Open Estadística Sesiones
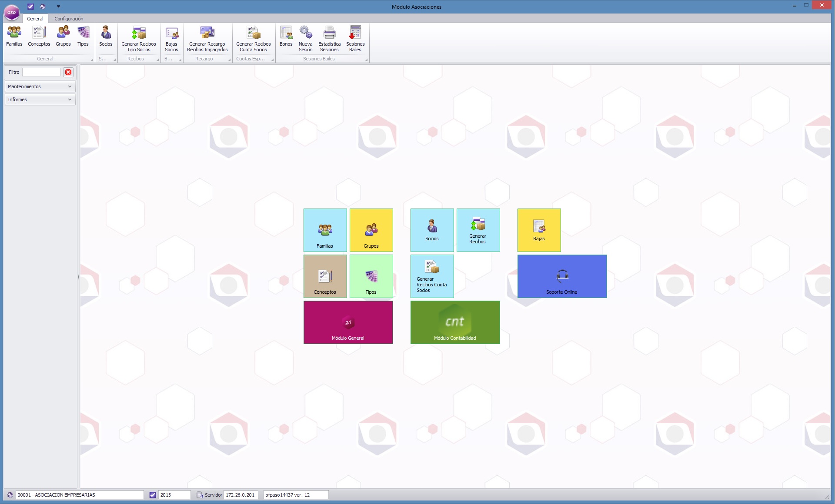This screenshot has height=504, width=835. (330, 39)
